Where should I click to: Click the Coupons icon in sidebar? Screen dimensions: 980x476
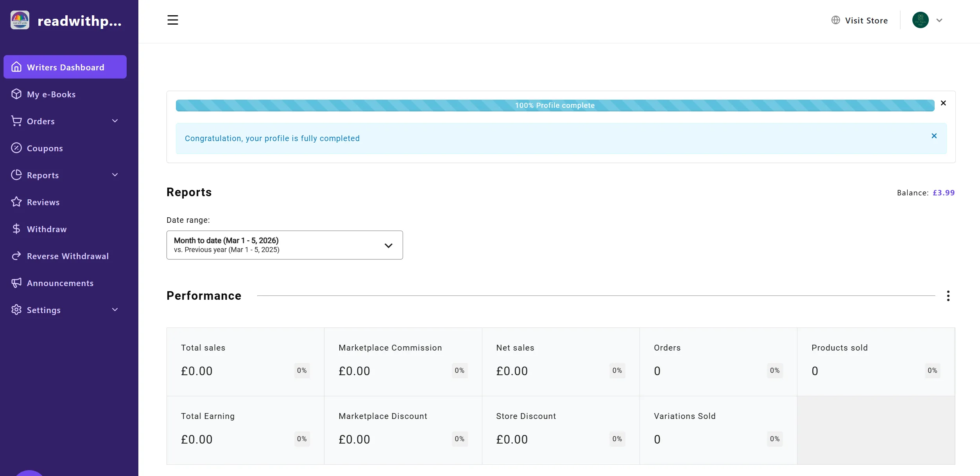(x=16, y=148)
